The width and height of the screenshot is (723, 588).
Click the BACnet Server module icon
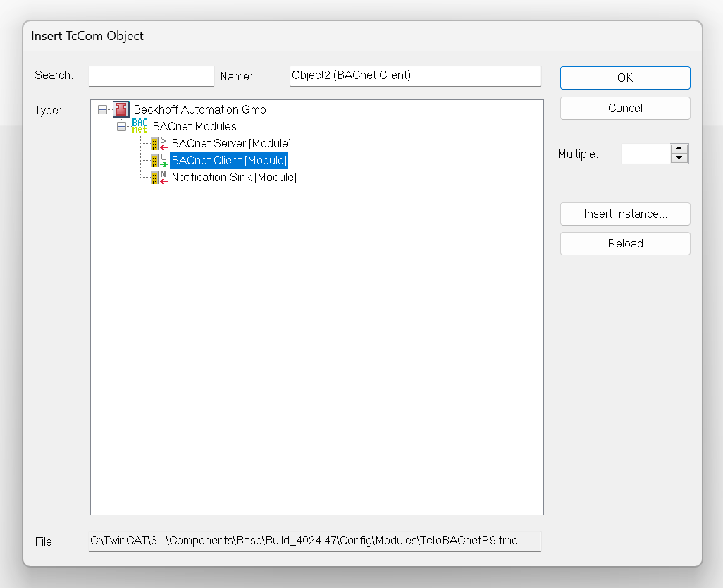pyautogui.click(x=159, y=143)
